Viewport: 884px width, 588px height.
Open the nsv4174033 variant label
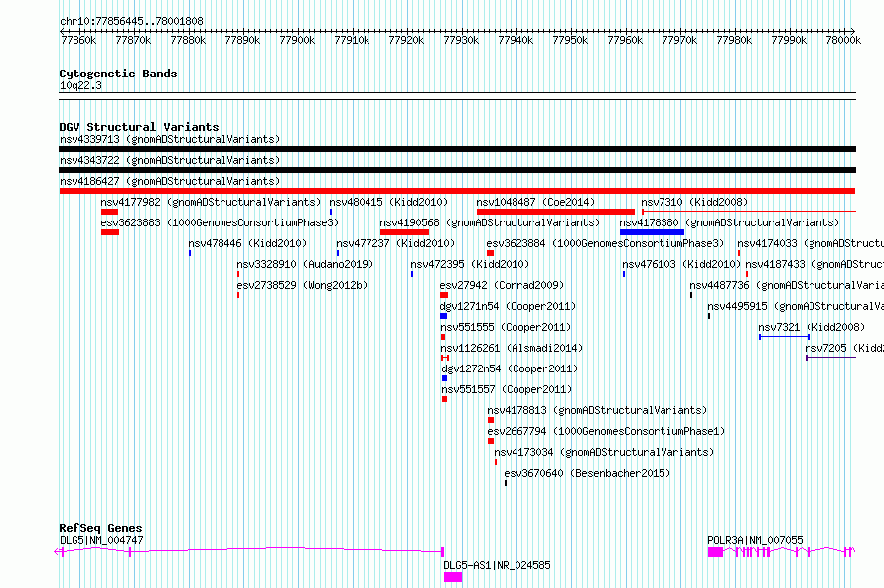[810, 243]
